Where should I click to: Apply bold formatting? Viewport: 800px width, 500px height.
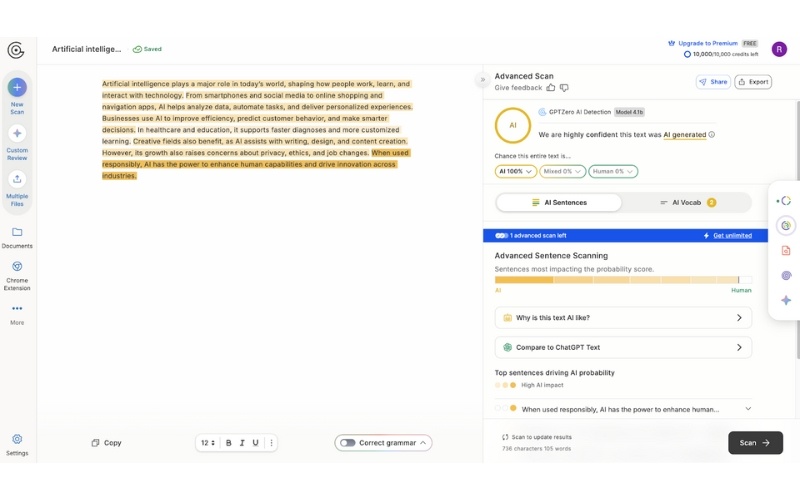(229, 443)
